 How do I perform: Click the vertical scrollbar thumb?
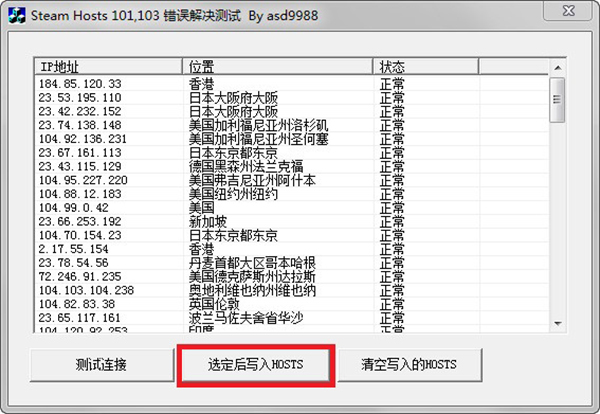coord(557,100)
